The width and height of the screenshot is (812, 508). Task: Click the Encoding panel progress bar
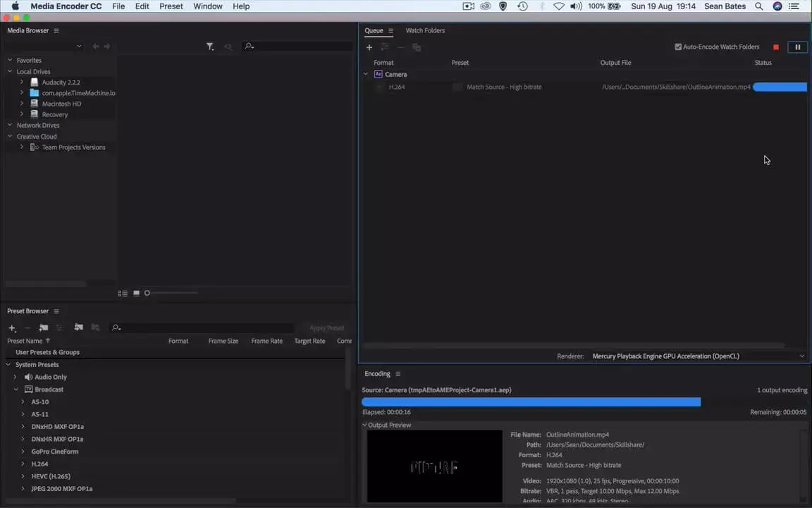(x=584, y=401)
